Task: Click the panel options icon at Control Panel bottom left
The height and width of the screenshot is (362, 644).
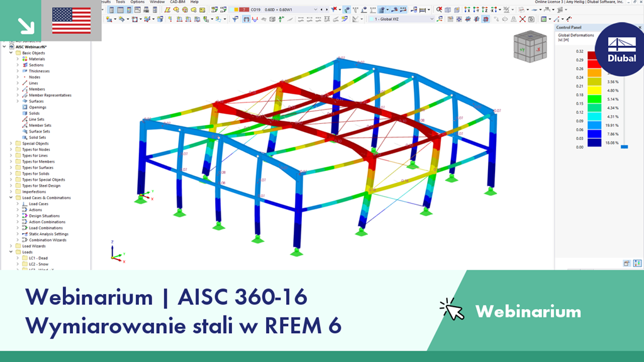Action: [x=626, y=263]
